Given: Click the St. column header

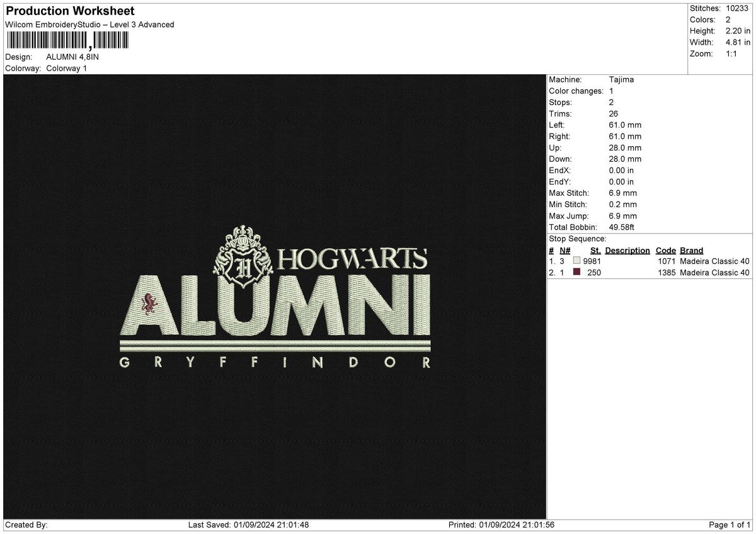Looking at the screenshot, I should (x=595, y=250).
